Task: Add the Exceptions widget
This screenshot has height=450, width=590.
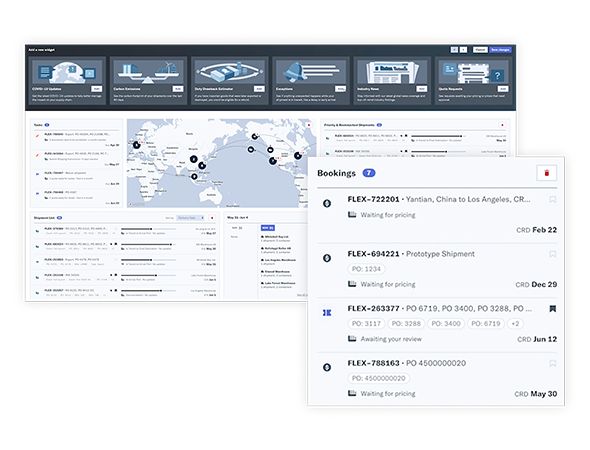Action: [x=340, y=89]
